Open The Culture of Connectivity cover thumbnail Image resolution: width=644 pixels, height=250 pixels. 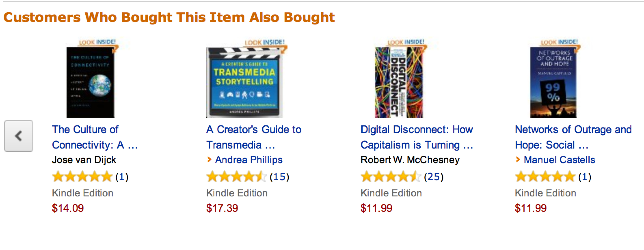(91, 82)
